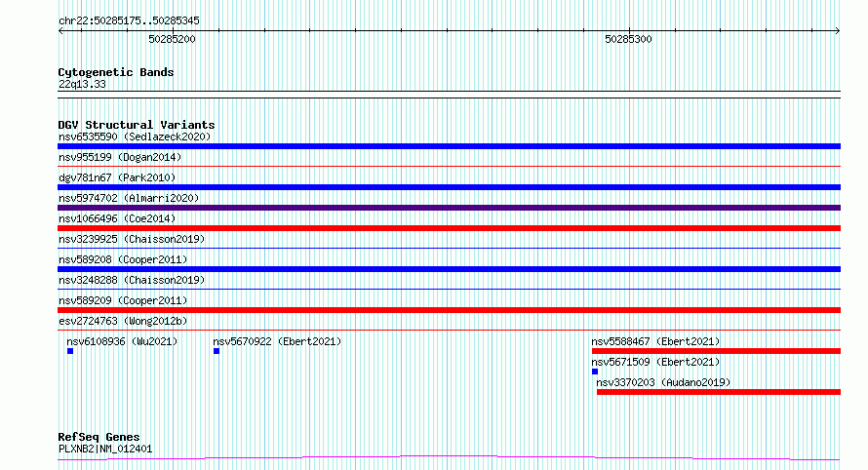Open esv2724763 (Wong2012b) variant label
This screenshot has width=868, height=470.
pyautogui.click(x=123, y=321)
